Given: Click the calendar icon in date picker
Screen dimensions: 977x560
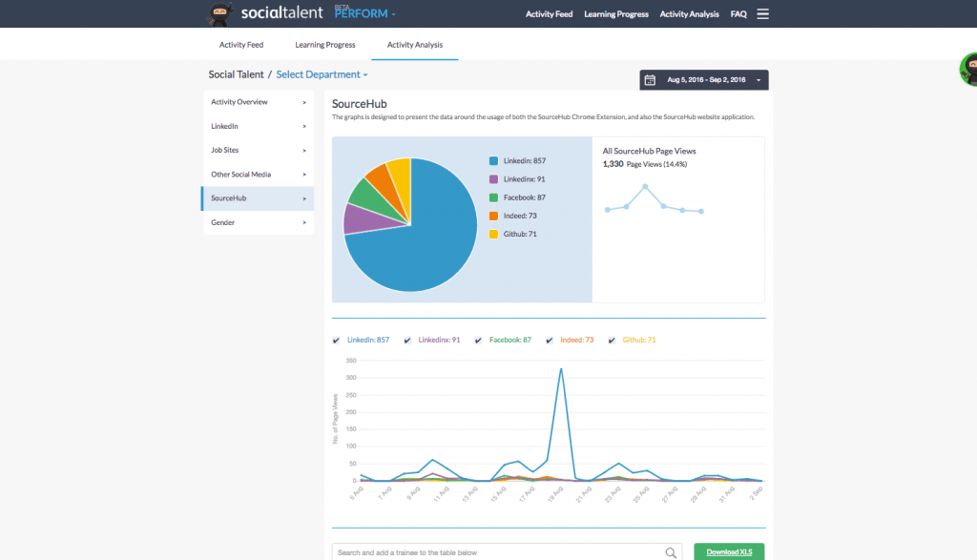Looking at the screenshot, I should click(x=650, y=80).
